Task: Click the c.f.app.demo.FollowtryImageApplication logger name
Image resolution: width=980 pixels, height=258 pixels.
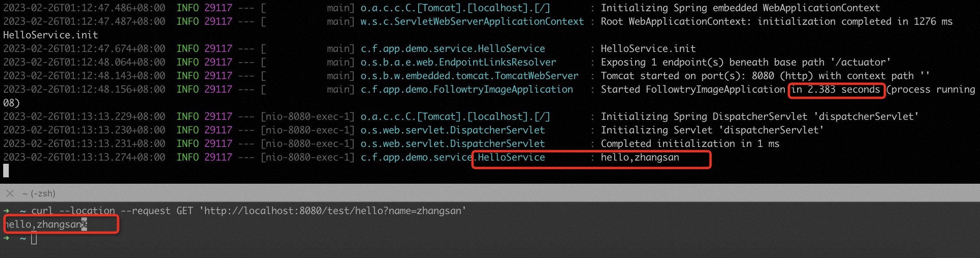Action: click(466, 89)
